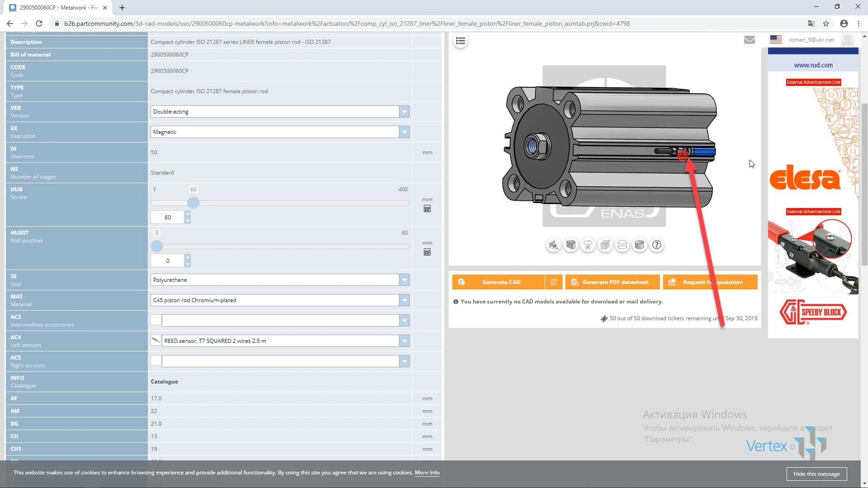Click the Generate CAD button

click(498, 282)
